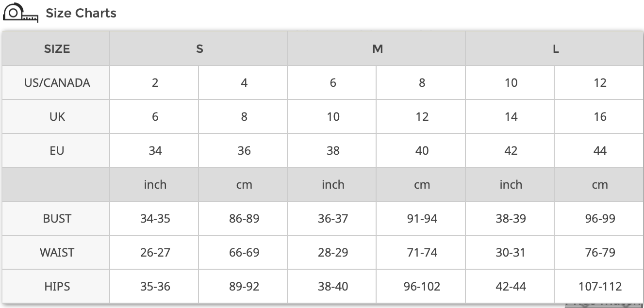Select the S size column header

[199, 49]
